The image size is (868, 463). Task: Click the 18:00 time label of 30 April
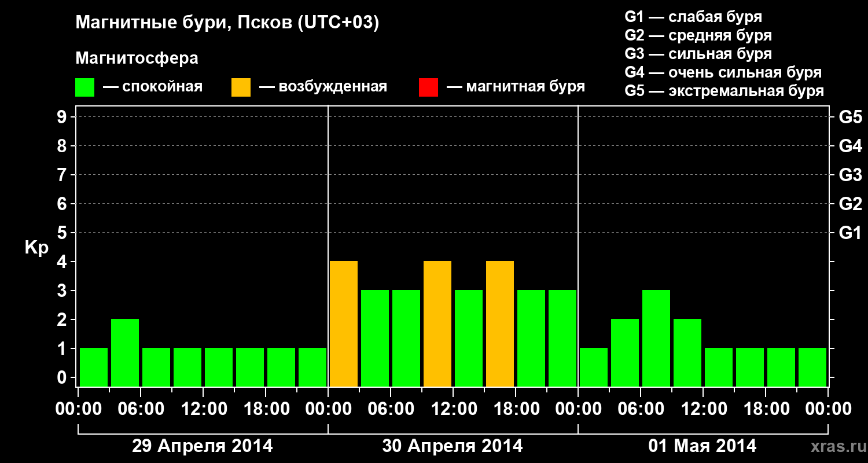click(516, 409)
